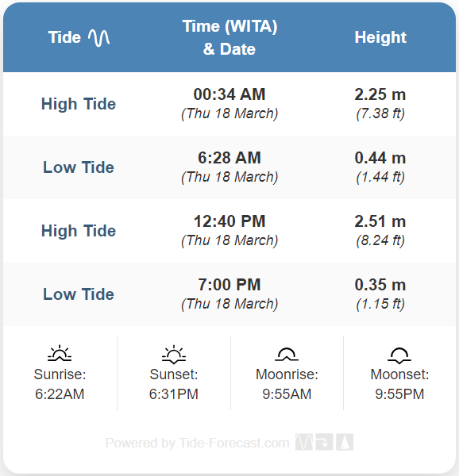This screenshot has height=476, width=459.
Task: Click the tide wave icon in the header
Action: (x=98, y=38)
